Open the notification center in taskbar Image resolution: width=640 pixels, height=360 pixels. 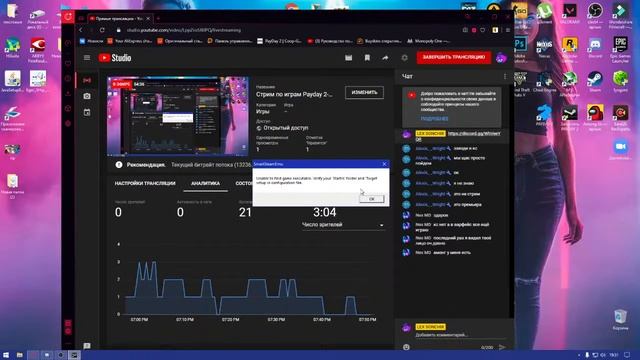pyautogui.click(x=627, y=356)
